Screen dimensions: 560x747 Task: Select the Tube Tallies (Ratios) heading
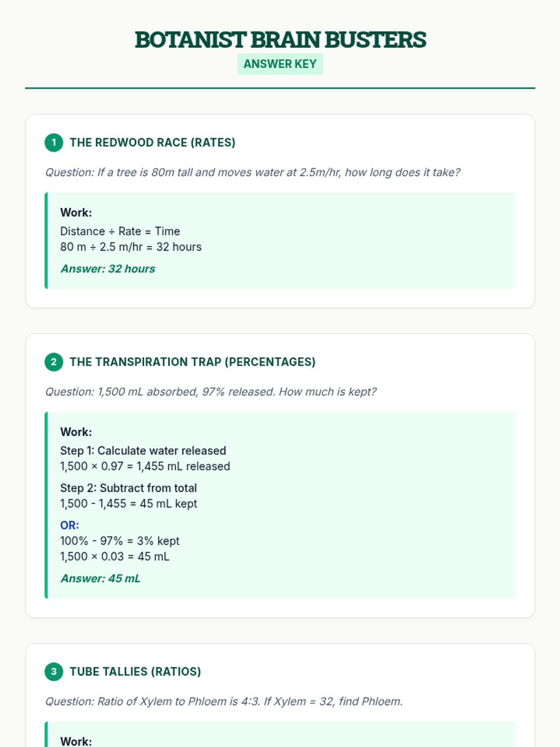(x=135, y=671)
